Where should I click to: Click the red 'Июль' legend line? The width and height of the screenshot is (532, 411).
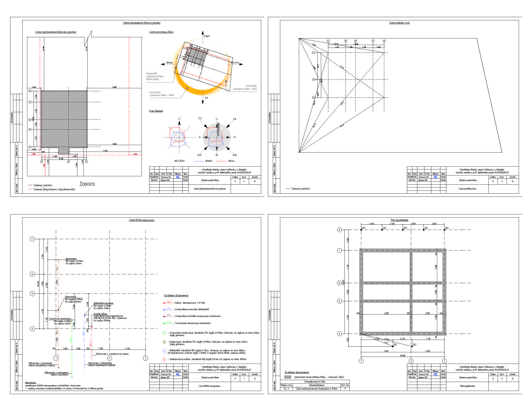click(x=222, y=161)
